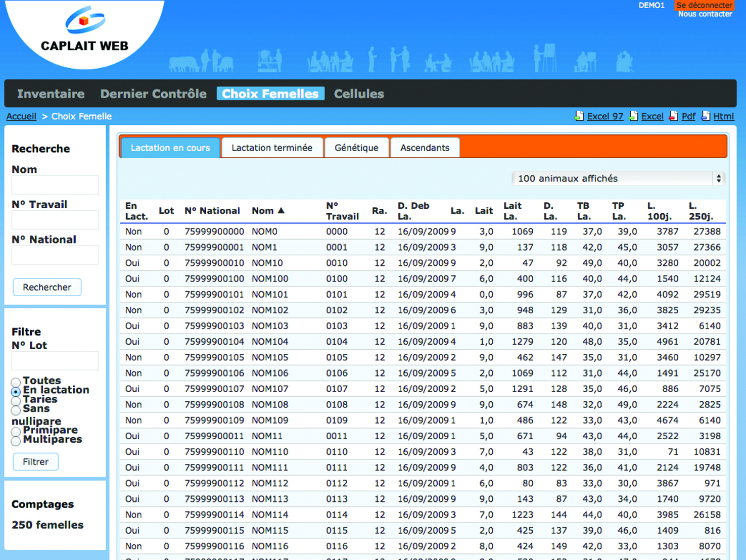Click the 0114 work number cell
Viewport: 746px width, 560px height.
(x=337, y=515)
